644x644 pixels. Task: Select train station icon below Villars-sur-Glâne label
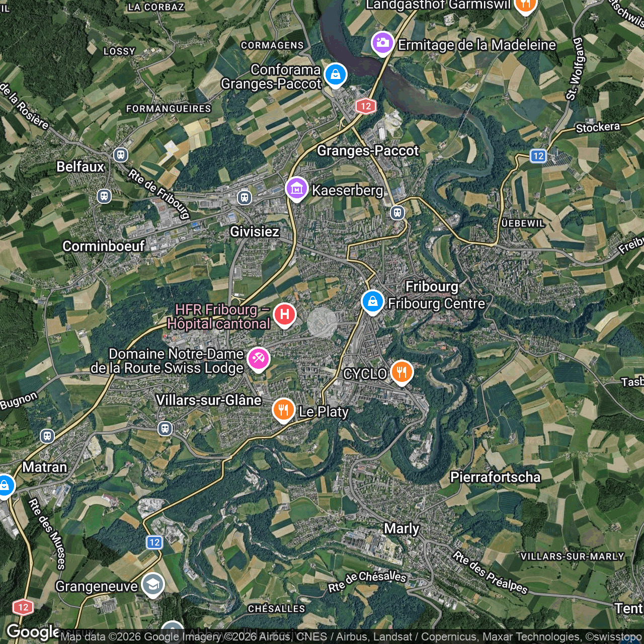[x=165, y=429]
